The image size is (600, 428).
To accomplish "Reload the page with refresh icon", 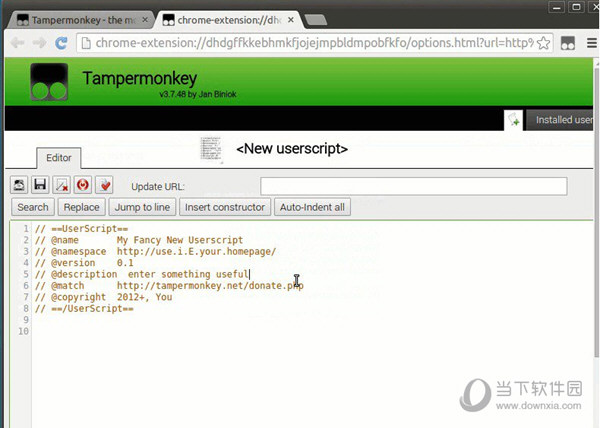I will pos(61,42).
